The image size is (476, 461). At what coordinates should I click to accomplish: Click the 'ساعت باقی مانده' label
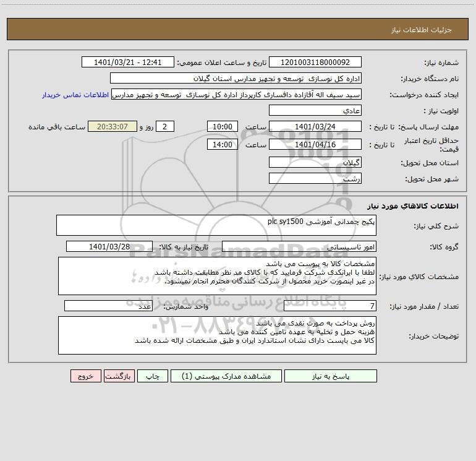(57, 127)
